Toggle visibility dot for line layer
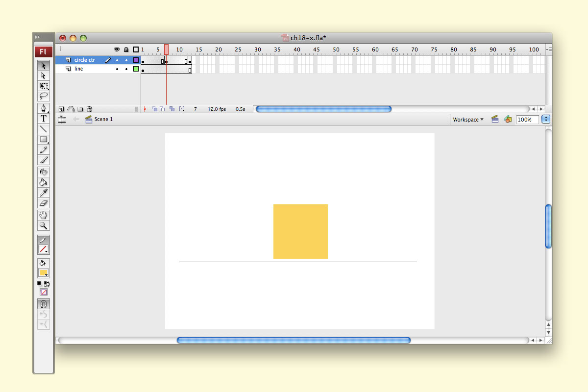The width and height of the screenshot is (588, 392). tap(117, 69)
